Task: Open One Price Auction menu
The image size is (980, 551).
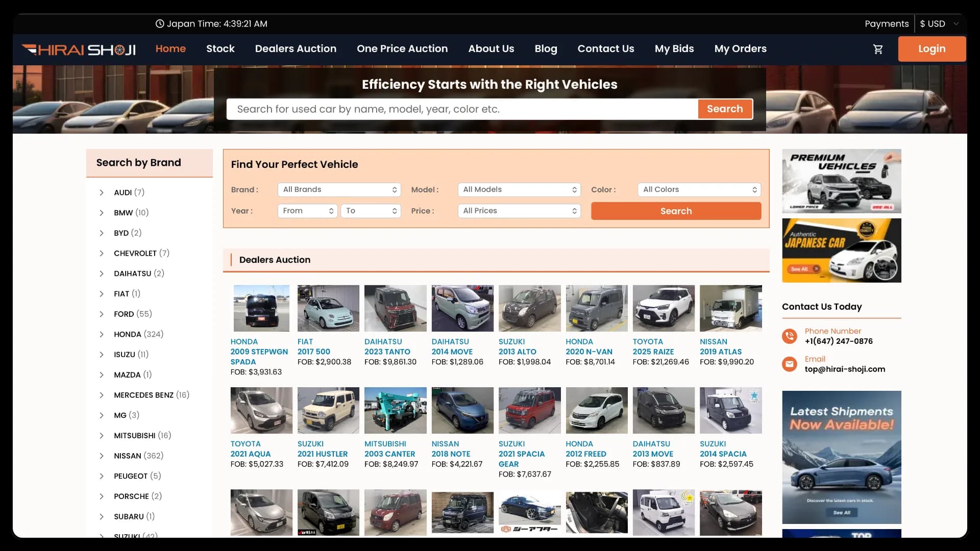Action: (402, 48)
